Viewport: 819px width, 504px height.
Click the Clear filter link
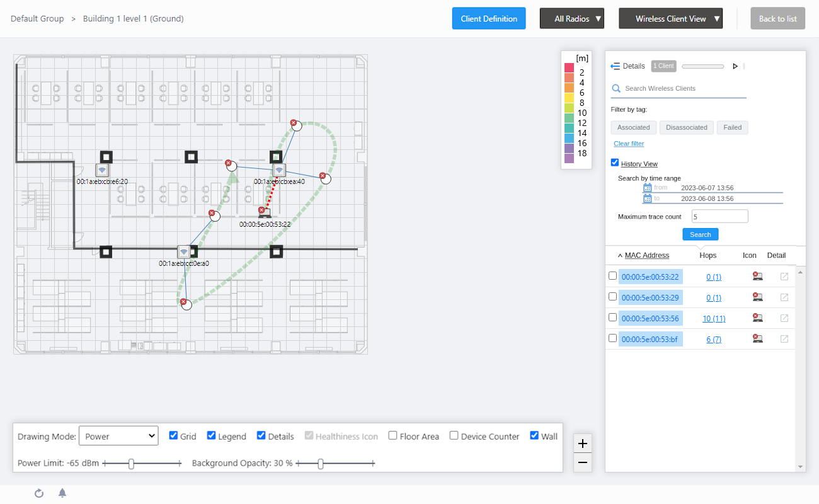tap(629, 144)
